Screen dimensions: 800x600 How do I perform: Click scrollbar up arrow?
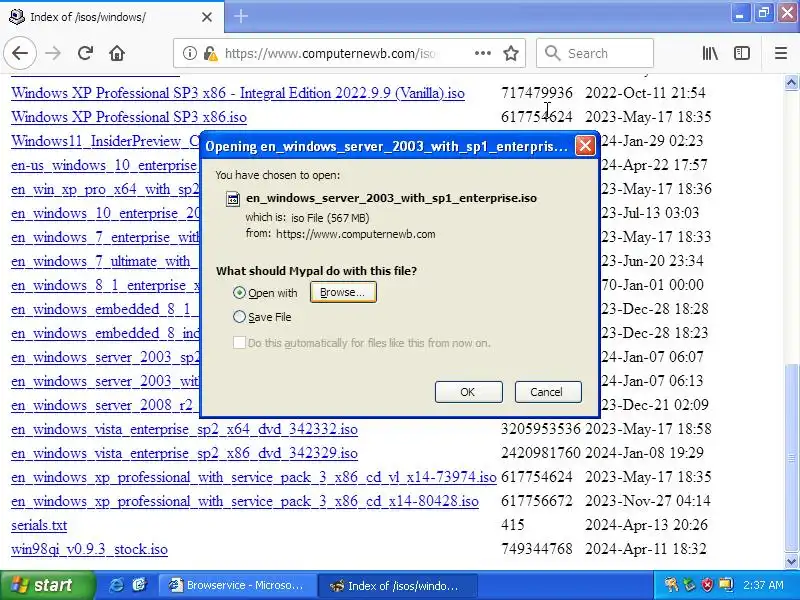(791, 82)
